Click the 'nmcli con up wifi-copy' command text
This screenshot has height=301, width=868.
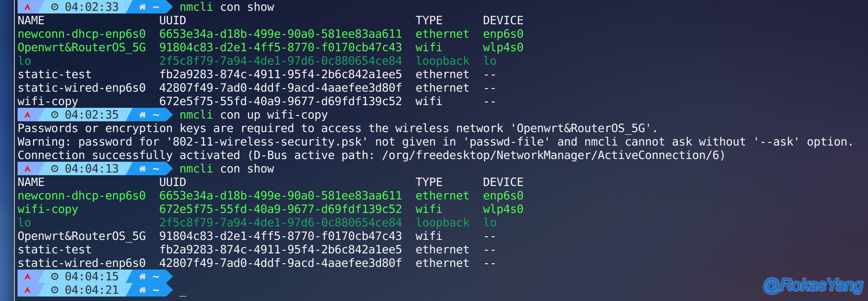click(254, 115)
